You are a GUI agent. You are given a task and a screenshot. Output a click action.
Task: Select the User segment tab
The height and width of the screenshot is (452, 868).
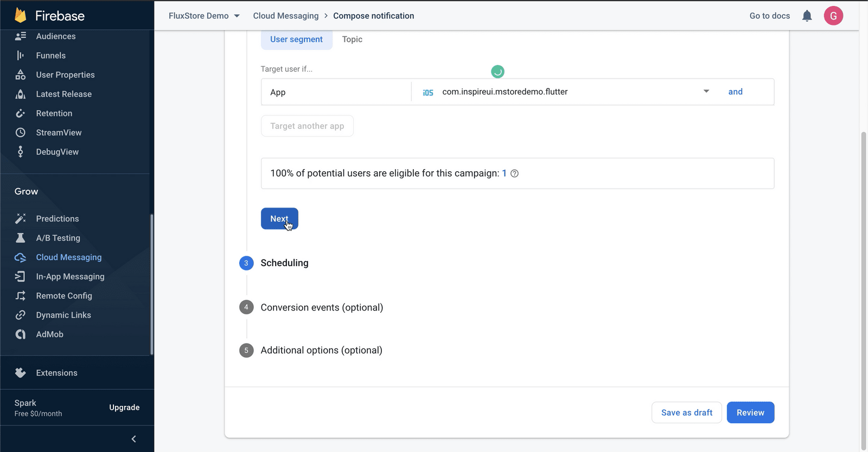coord(296,39)
